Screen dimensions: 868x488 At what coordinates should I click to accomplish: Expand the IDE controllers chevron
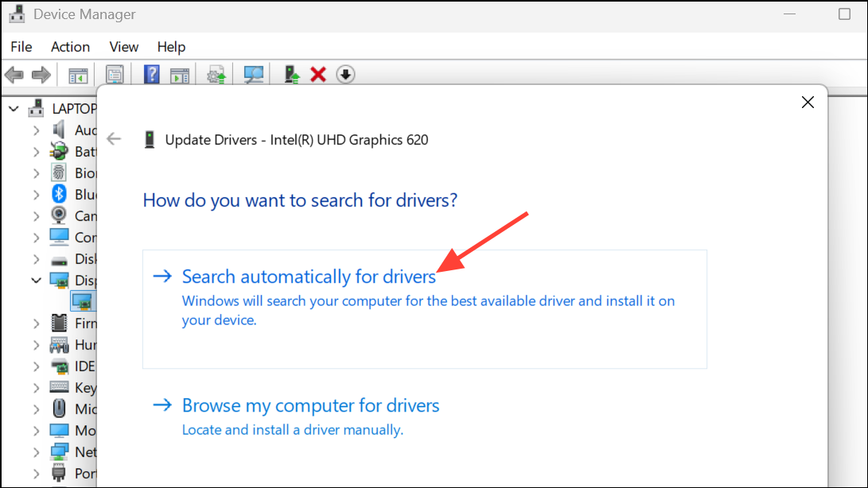[36, 366]
